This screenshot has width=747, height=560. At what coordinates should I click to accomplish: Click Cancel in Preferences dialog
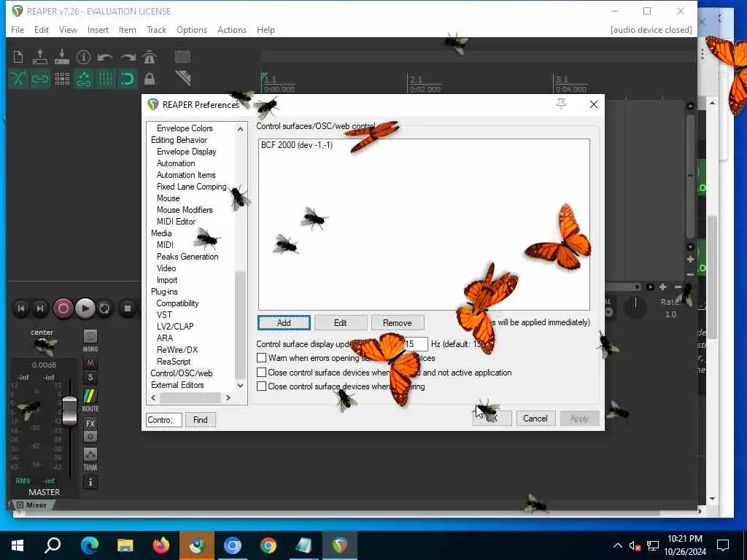(x=535, y=419)
